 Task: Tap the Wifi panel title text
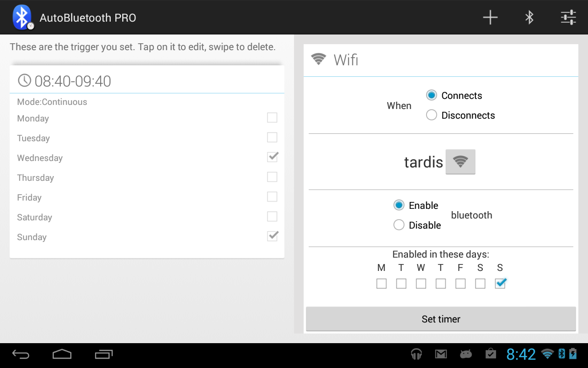click(346, 60)
